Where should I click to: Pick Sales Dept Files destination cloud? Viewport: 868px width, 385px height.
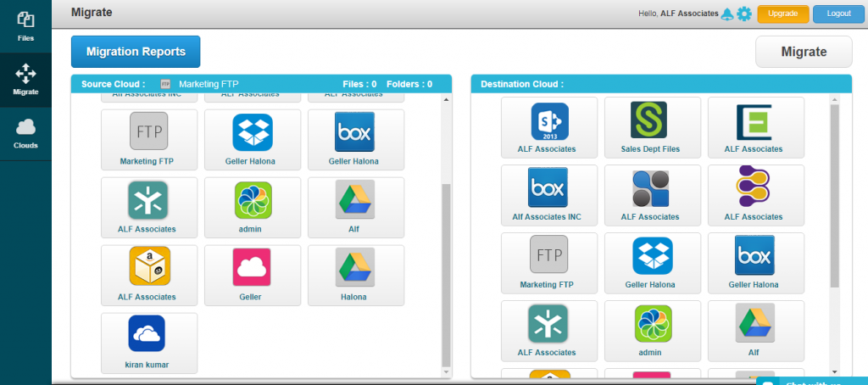tap(653, 127)
